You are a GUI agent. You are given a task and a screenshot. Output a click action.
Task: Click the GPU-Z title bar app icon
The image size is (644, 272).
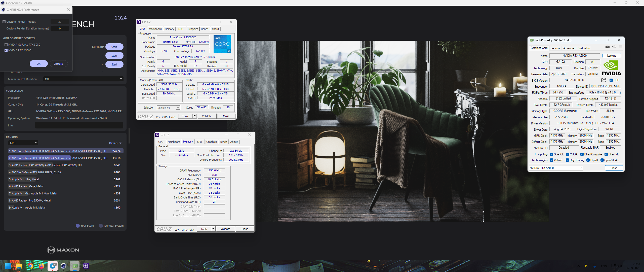(x=532, y=40)
